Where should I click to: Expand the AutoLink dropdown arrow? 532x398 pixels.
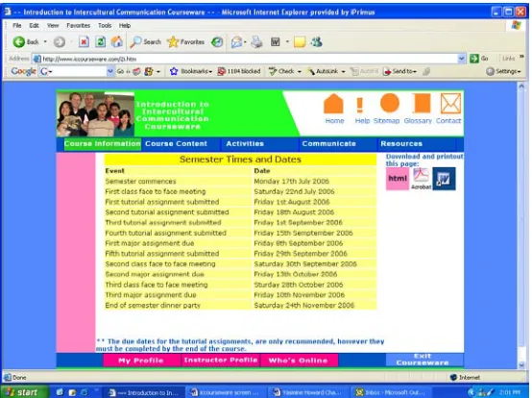[x=343, y=72]
